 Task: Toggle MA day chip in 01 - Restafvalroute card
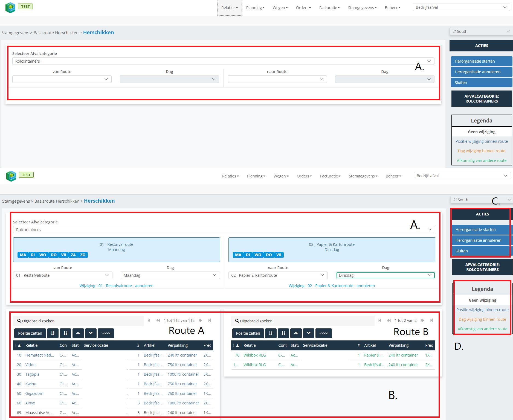(x=23, y=255)
